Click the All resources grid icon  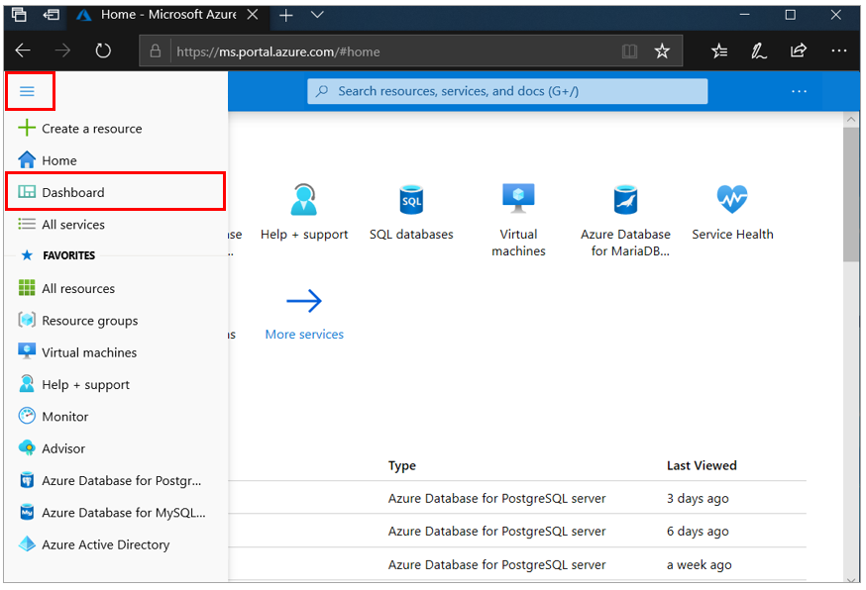(27, 288)
